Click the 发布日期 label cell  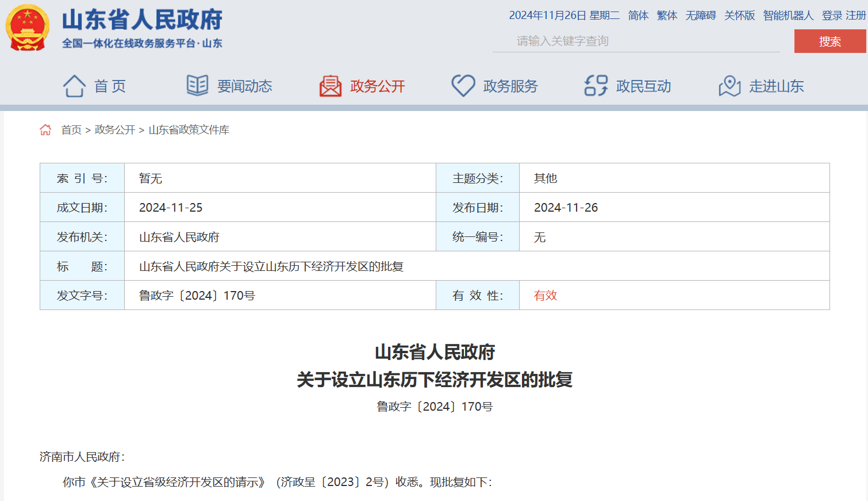pyautogui.click(x=478, y=208)
